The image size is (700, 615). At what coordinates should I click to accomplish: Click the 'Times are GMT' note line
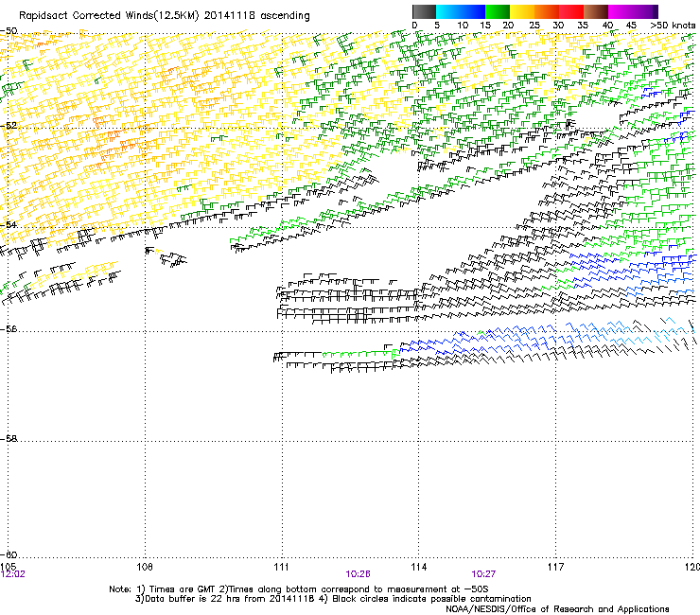[x=299, y=589]
